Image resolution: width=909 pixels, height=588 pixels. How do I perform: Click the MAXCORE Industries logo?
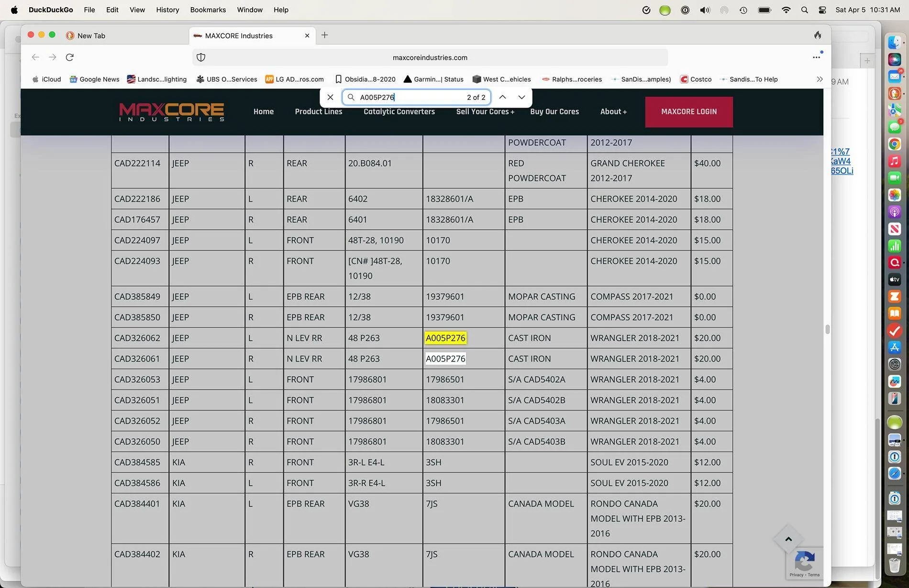pyautogui.click(x=172, y=112)
